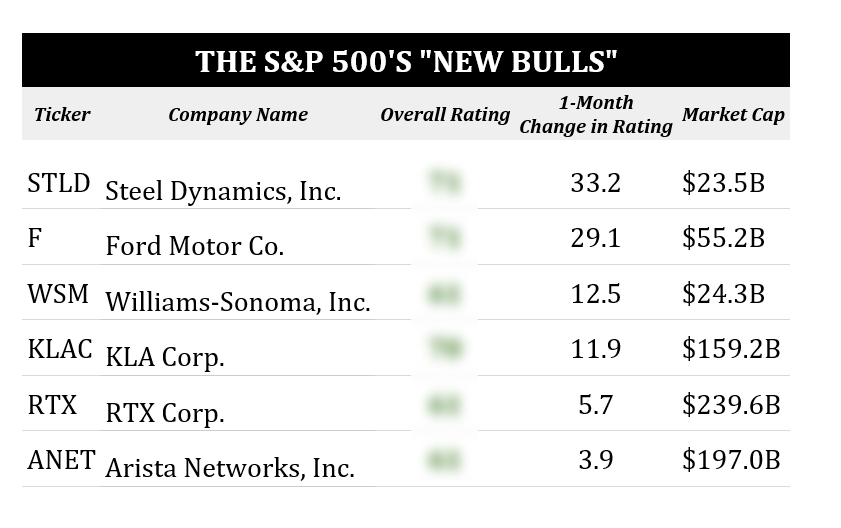The height and width of the screenshot is (528, 841).
Task: Click the blurred overall rating for Ford
Action: [444, 238]
